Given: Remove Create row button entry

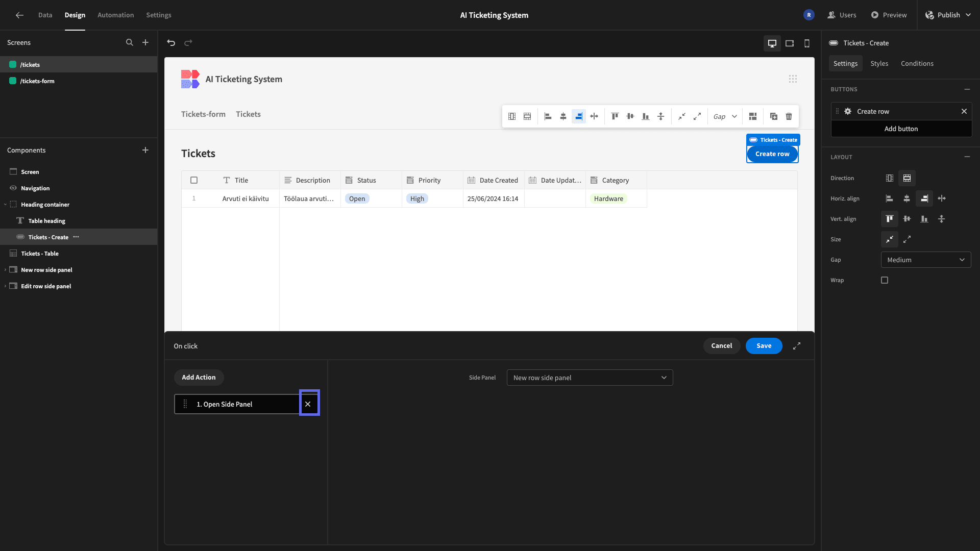Looking at the screenshot, I should pyautogui.click(x=964, y=112).
